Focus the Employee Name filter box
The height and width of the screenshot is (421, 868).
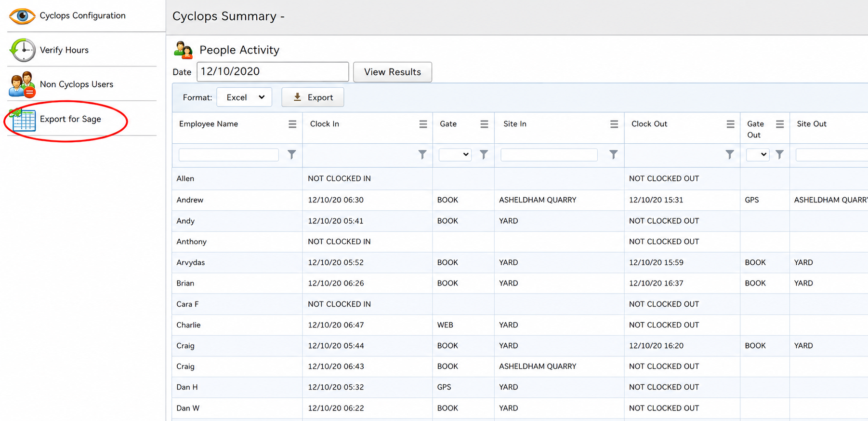(x=229, y=155)
